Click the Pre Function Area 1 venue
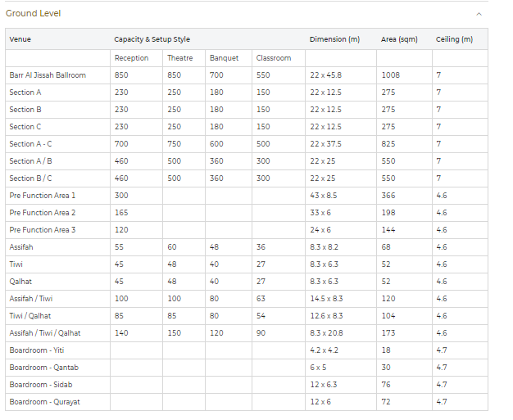 43,196
